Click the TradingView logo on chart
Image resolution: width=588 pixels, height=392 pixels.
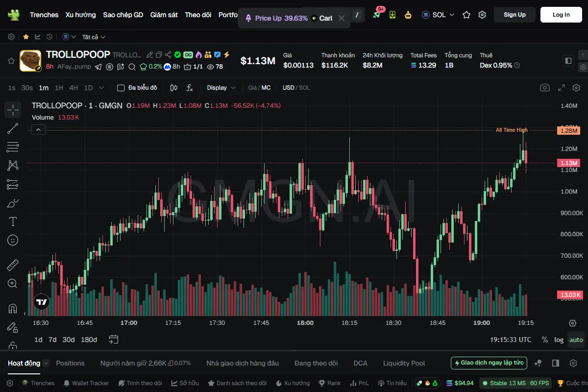(x=41, y=303)
